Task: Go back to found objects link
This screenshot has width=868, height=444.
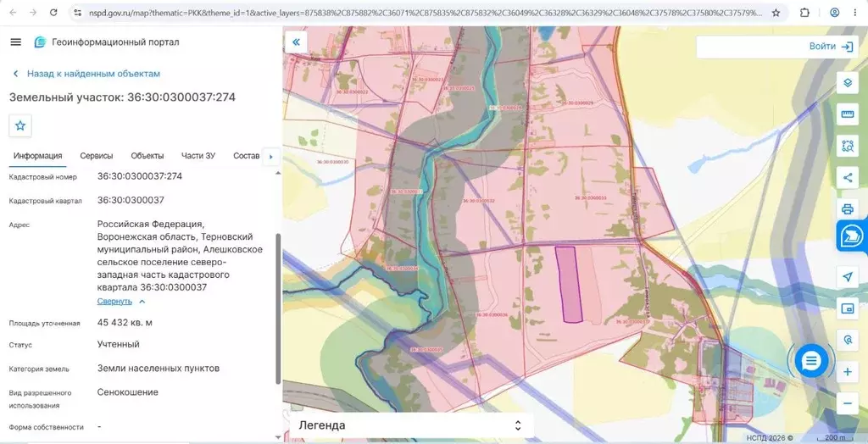Action: click(87, 74)
